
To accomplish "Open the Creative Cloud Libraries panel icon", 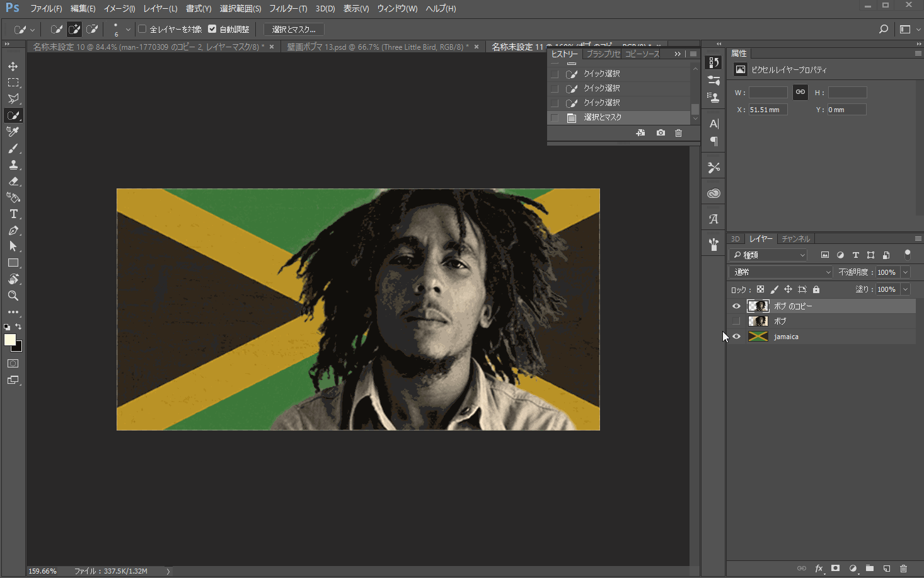I will pyautogui.click(x=714, y=194).
